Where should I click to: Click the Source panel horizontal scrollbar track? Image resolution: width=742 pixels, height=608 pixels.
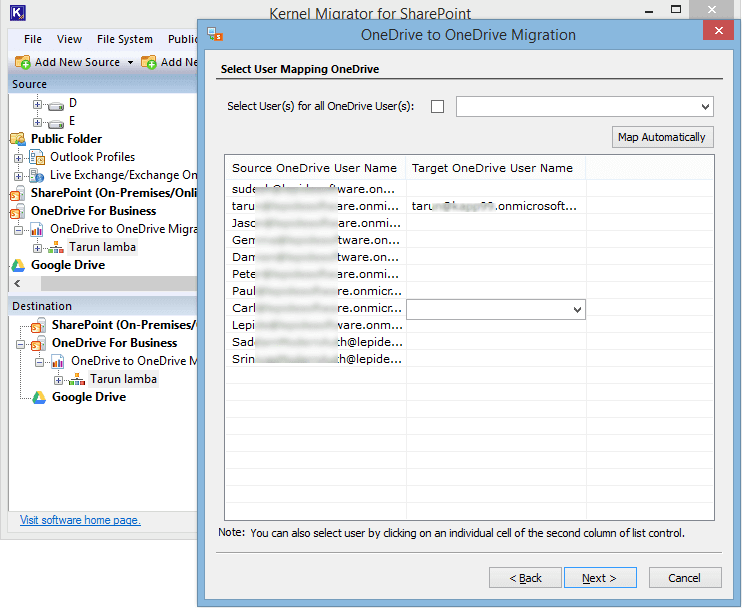click(x=118, y=283)
